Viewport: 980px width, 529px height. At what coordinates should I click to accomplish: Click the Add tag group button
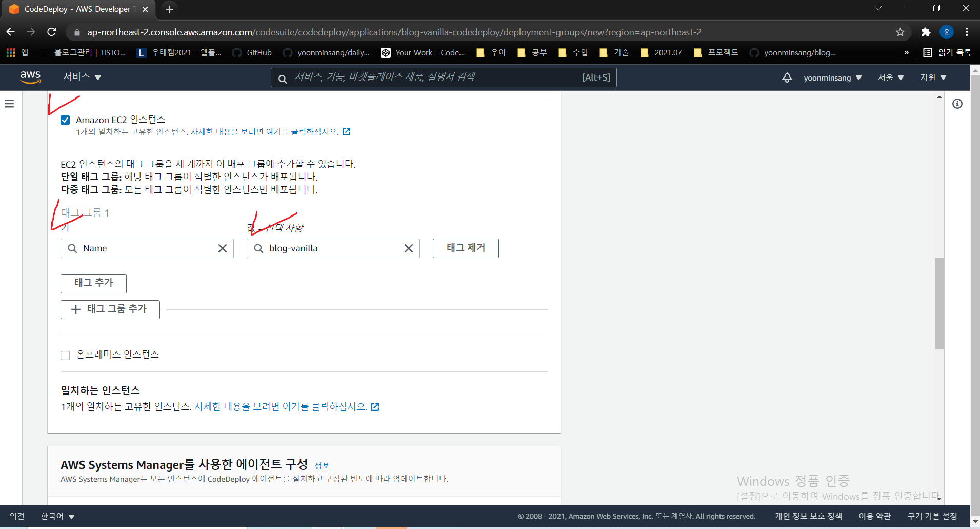click(110, 309)
